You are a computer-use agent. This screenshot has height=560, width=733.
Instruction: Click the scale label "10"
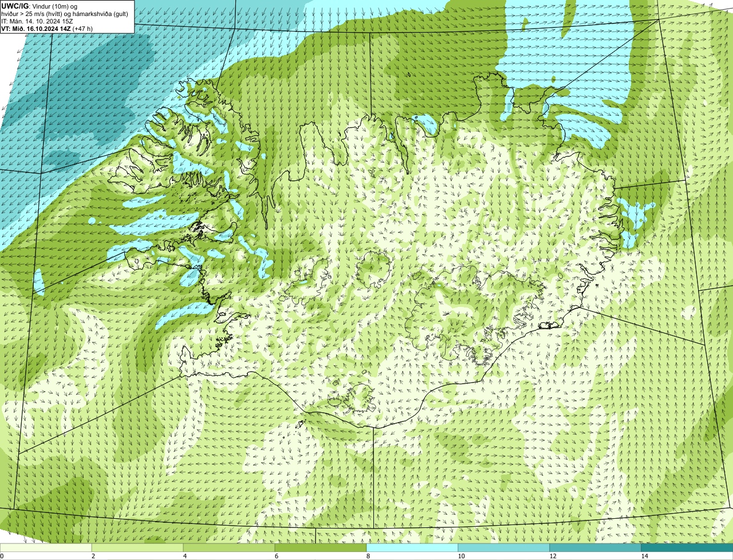tap(461, 556)
